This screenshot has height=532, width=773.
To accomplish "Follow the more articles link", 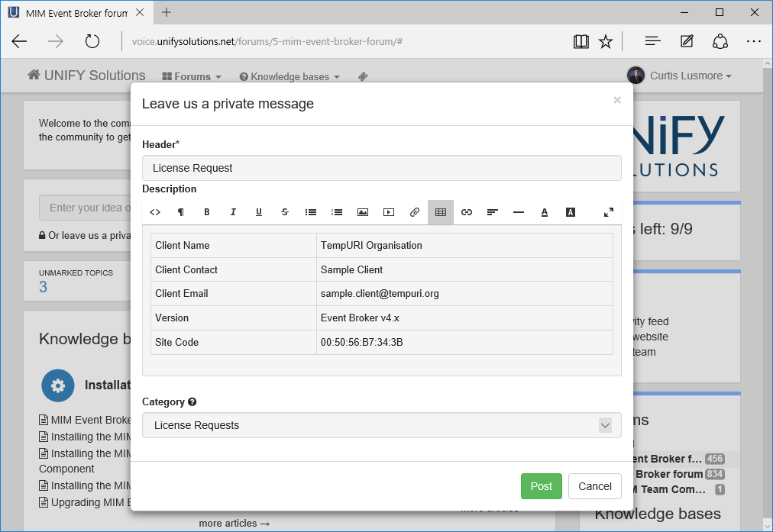I will [x=234, y=523].
